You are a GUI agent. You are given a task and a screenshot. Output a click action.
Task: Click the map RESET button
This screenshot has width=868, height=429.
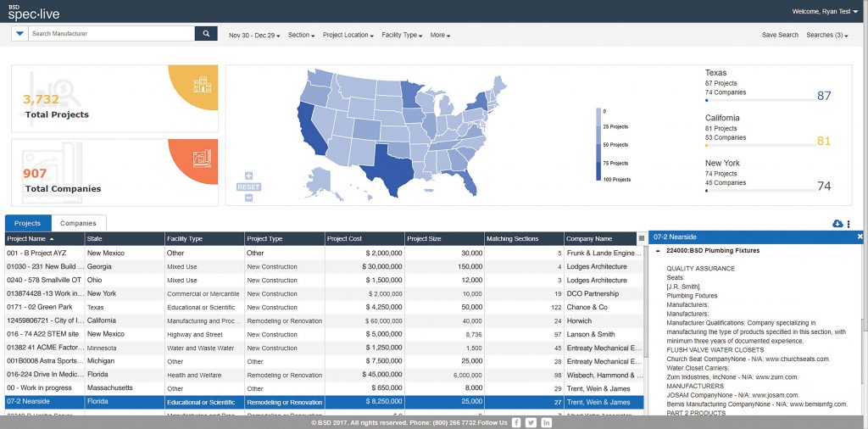click(x=248, y=187)
